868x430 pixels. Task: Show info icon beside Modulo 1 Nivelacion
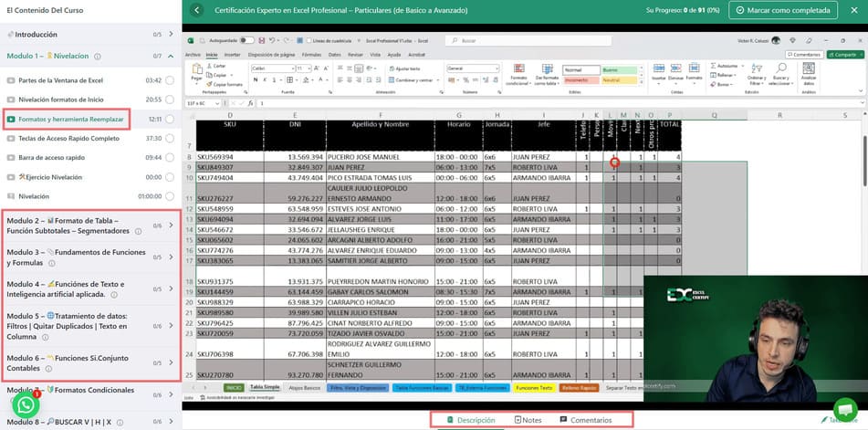click(98, 57)
